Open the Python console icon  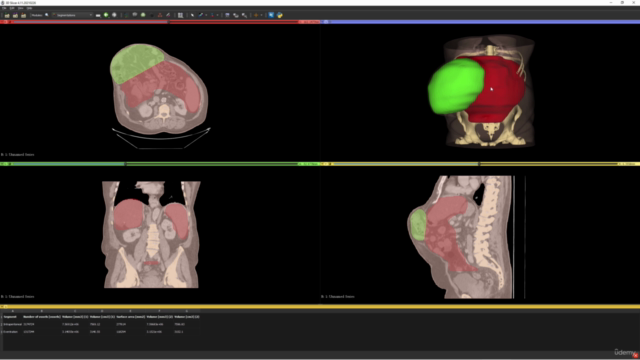pyautogui.click(x=280, y=15)
